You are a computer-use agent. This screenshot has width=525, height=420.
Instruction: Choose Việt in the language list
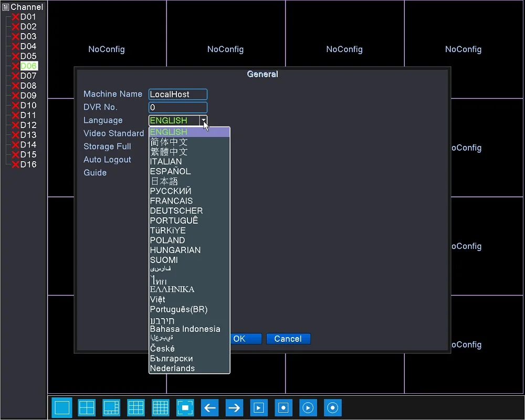[189, 299]
